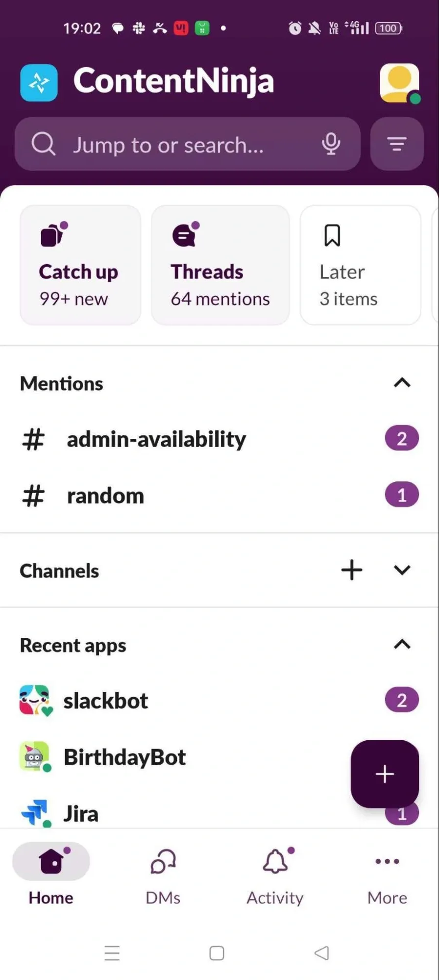The width and height of the screenshot is (439, 980).
Task: Expand the Channels section
Action: (402, 570)
